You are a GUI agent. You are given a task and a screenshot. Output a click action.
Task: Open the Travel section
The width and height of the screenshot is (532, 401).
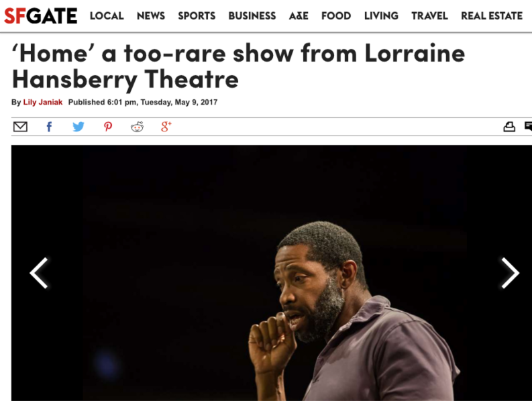point(429,16)
